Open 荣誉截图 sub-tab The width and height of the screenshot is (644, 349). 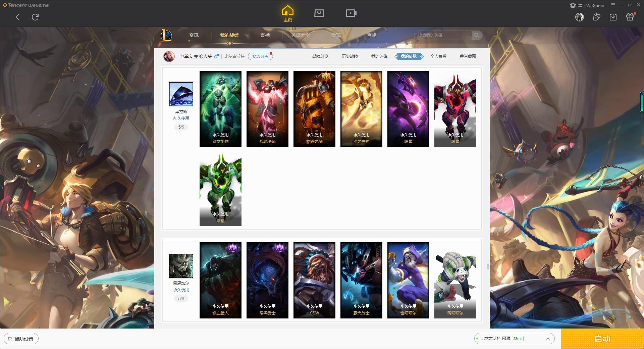(x=468, y=56)
